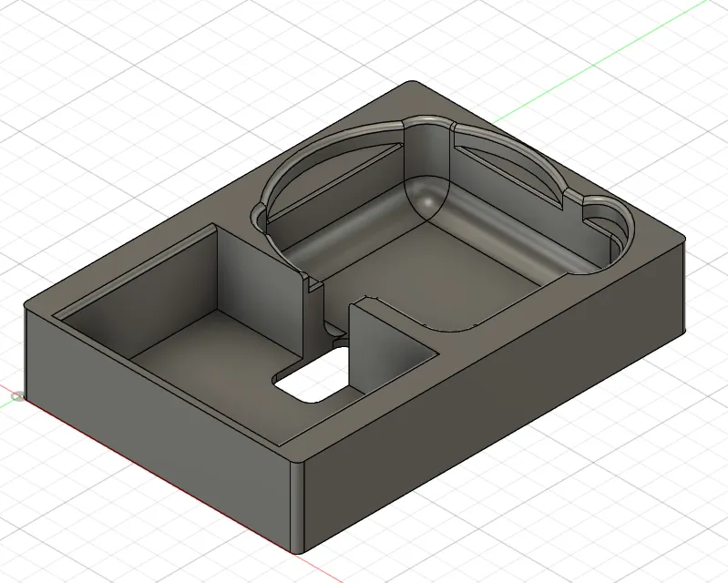Viewport: 728px width, 583px height.
Task: Click the rounded vertical front corner edge
Action: coord(298,506)
